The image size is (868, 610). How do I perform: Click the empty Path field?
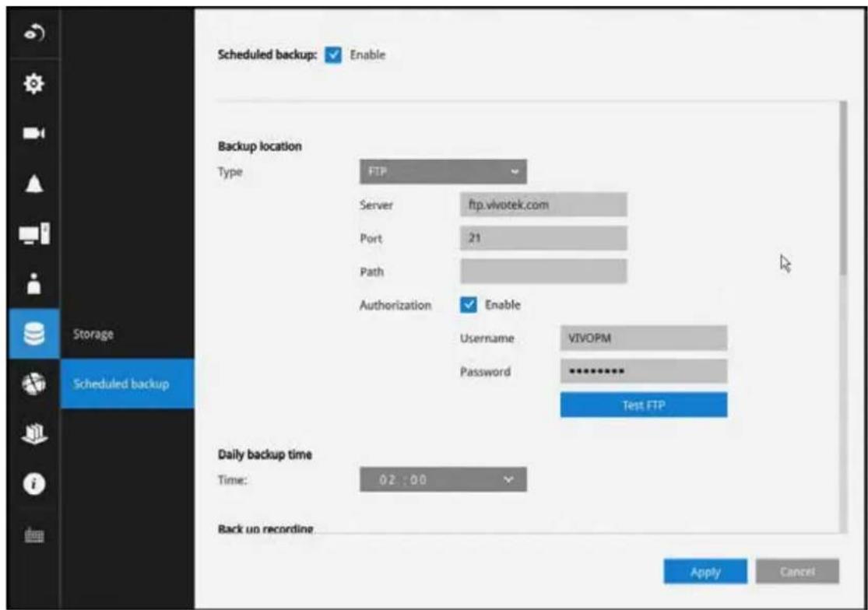coord(543,272)
